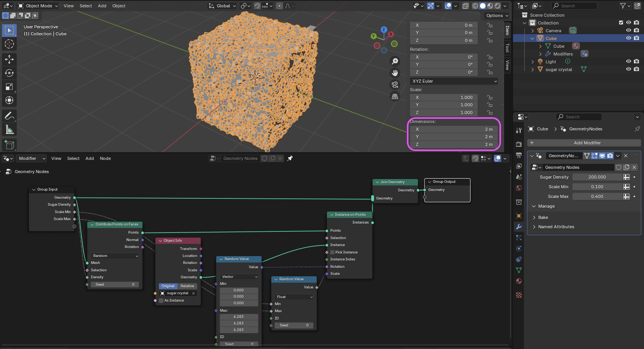Open the viewport Object menu
This screenshot has height=349, width=644.
(119, 6)
